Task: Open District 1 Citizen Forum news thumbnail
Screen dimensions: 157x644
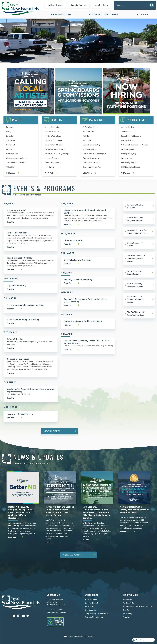Action: point(60,487)
